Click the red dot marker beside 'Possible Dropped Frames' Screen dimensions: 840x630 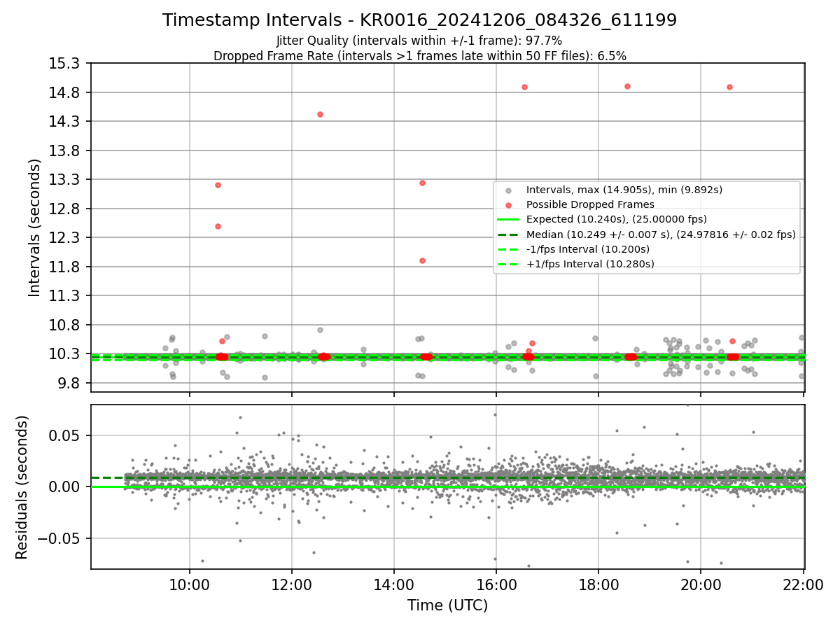509,204
